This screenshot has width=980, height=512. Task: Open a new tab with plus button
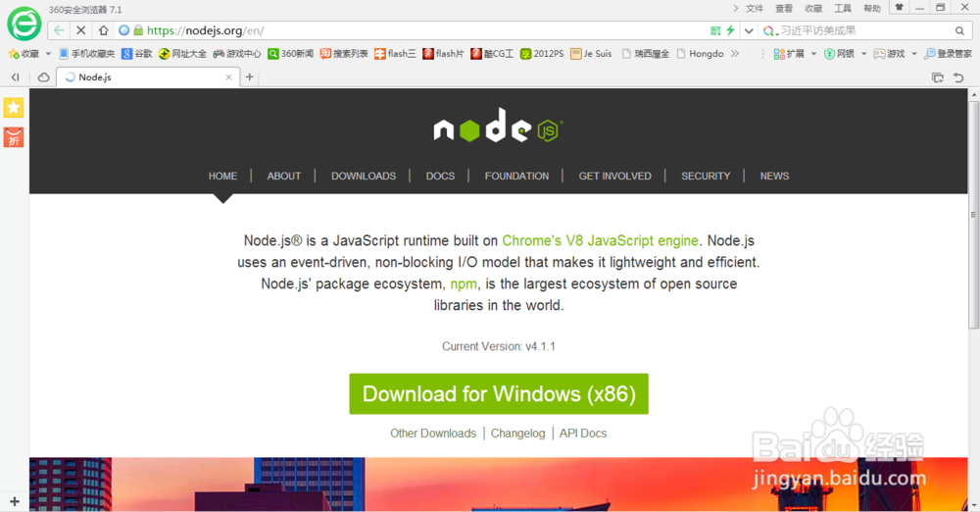[x=249, y=77]
